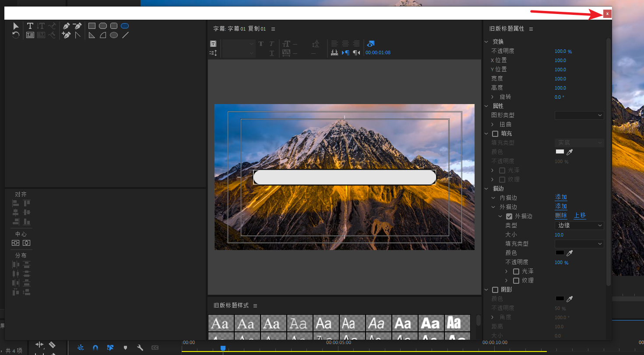Click 添加 link next to 内描边
The width and height of the screenshot is (644, 355).
pos(561,198)
